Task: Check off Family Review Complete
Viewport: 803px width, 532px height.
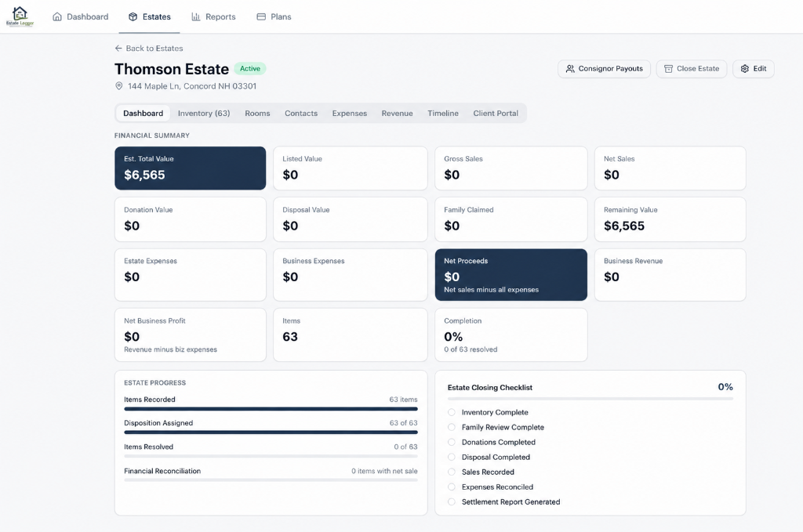Action: 451,427
